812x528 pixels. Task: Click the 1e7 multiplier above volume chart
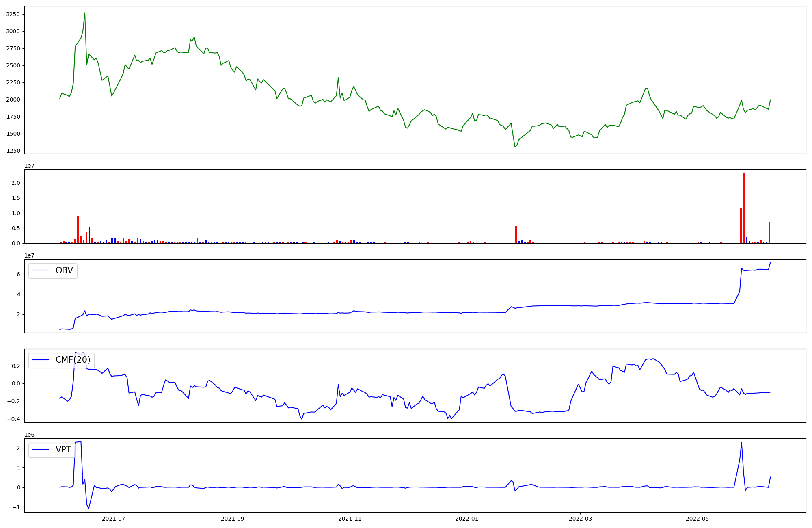(29, 166)
